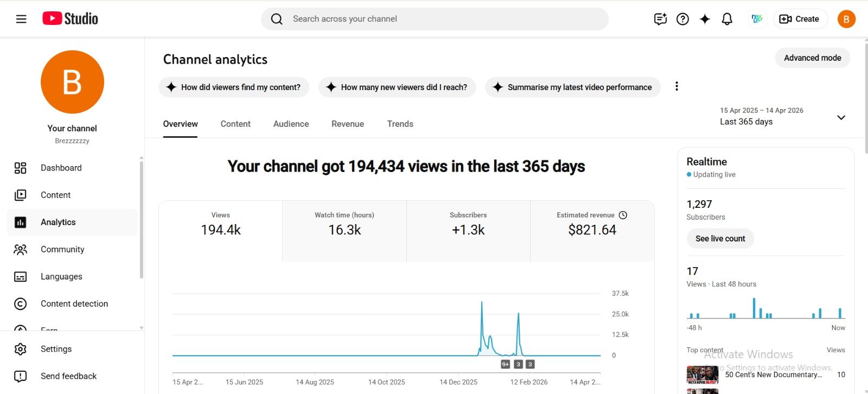Switch to the Audience tab
This screenshot has height=394, width=868.
(x=291, y=124)
